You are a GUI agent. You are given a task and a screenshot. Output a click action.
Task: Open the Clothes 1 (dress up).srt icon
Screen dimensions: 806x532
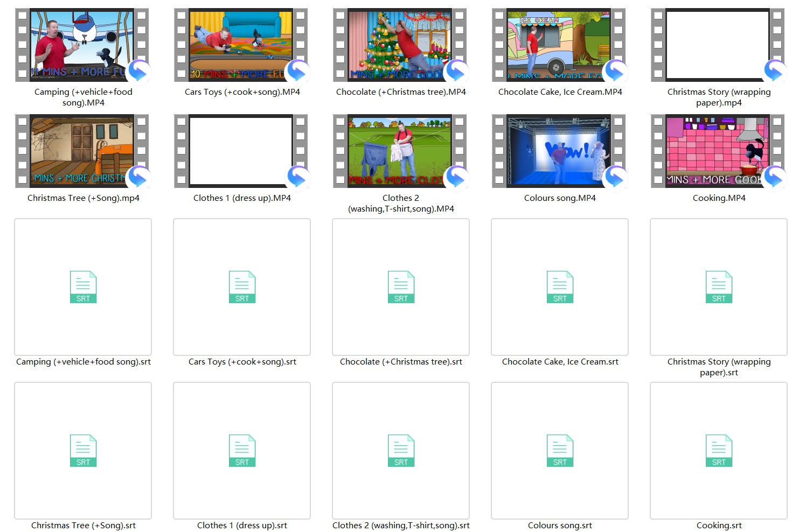pos(242,451)
